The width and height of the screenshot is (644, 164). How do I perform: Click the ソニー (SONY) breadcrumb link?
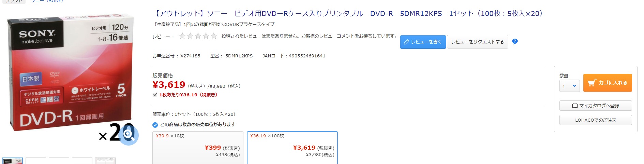(x=47, y=1)
